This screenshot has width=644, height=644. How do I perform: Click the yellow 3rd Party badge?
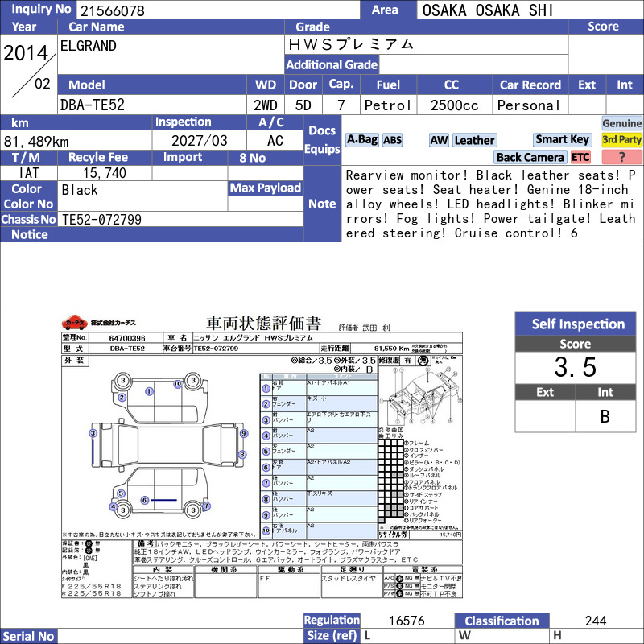621,139
